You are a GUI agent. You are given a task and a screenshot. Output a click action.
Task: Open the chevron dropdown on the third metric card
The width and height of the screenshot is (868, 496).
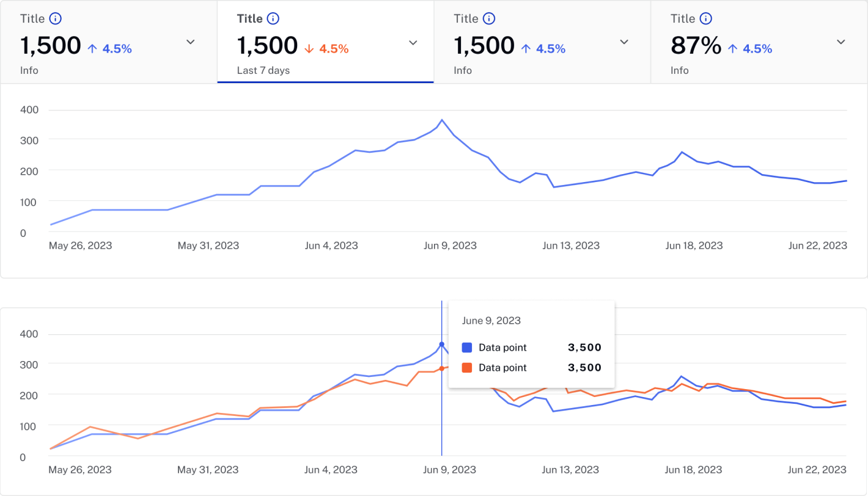click(624, 42)
